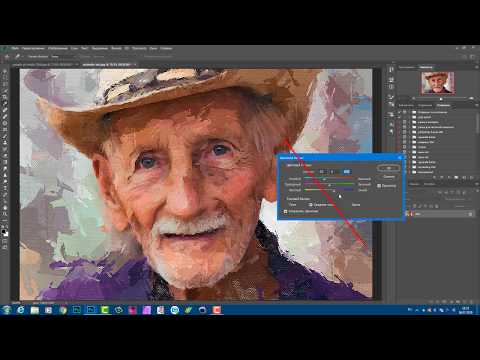The width and height of the screenshot is (480, 360).
Task: Click the Cyan-Red slider handle
Action: pyautogui.click(x=324, y=180)
